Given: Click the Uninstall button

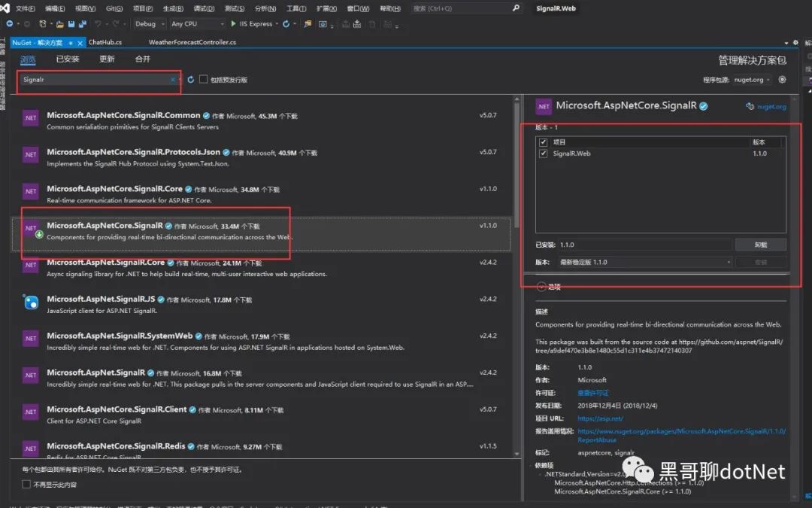Looking at the screenshot, I should click(x=761, y=245).
